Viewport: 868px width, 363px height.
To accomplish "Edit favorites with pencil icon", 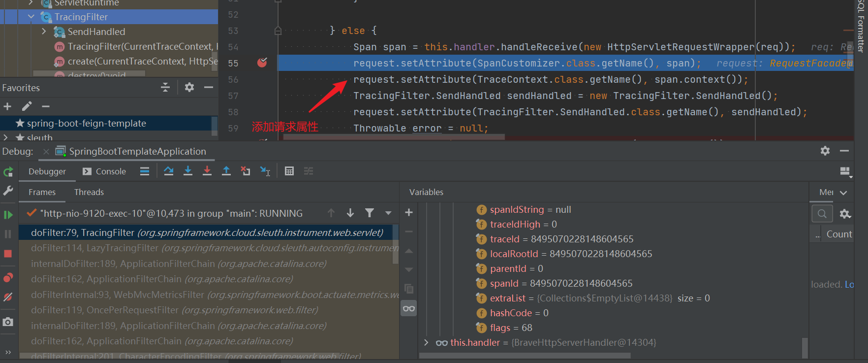I will 27,106.
